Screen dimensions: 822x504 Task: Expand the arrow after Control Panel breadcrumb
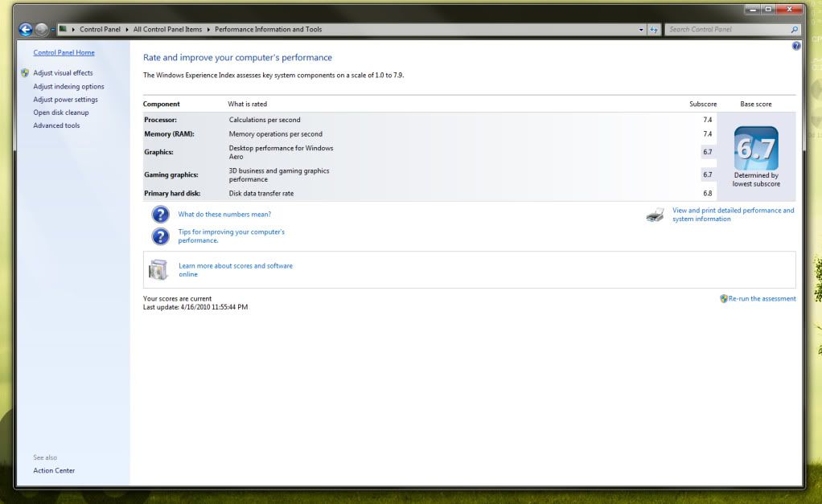127,30
